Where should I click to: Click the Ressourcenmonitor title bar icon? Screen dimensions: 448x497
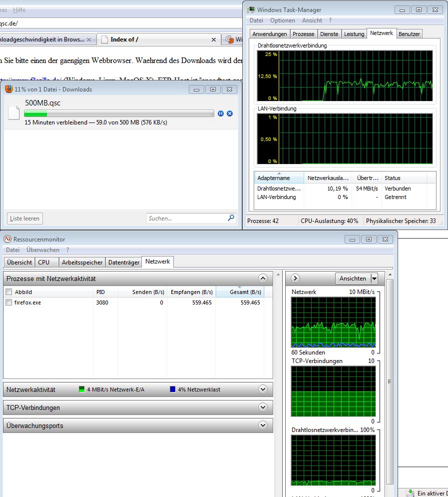pyautogui.click(x=7, y=239)
